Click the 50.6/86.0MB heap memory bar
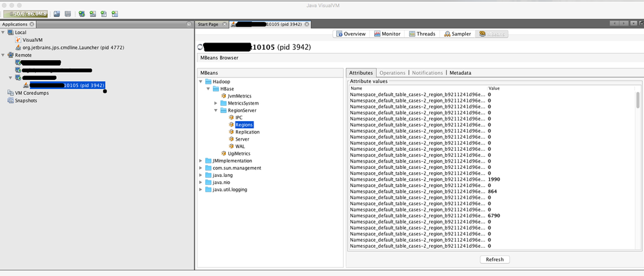 [x=25, y=14]
